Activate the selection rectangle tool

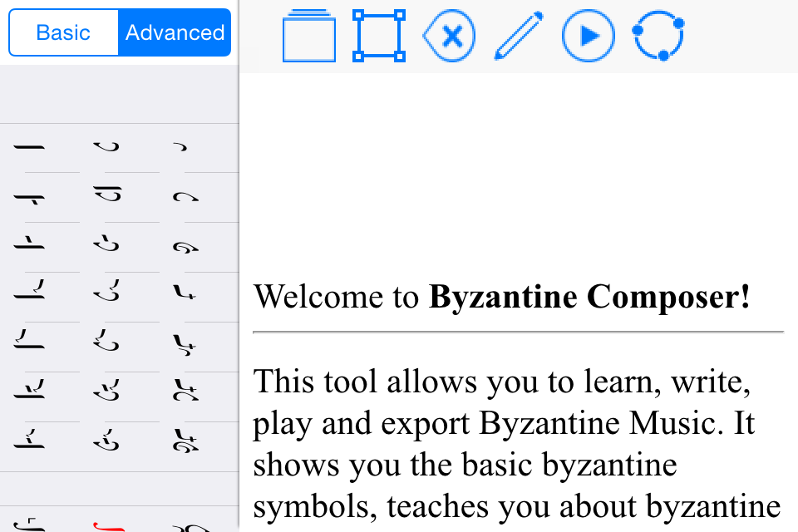[x=379, y=36]
